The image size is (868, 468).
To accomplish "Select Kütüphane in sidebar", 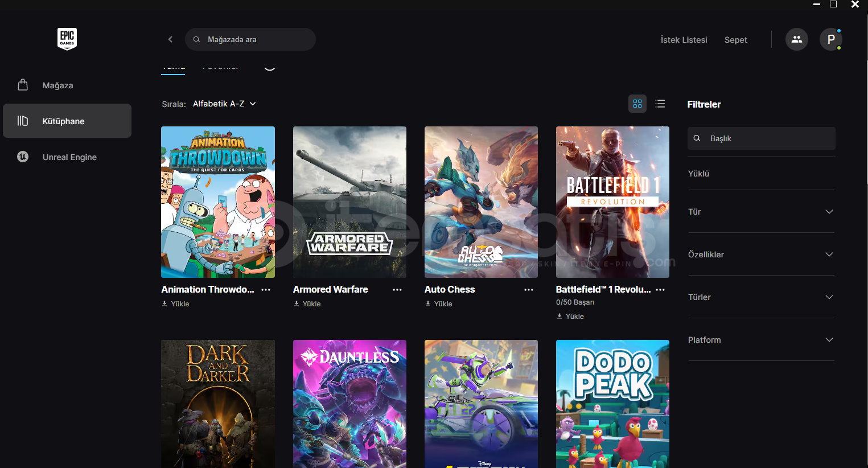I will (67, 121).
